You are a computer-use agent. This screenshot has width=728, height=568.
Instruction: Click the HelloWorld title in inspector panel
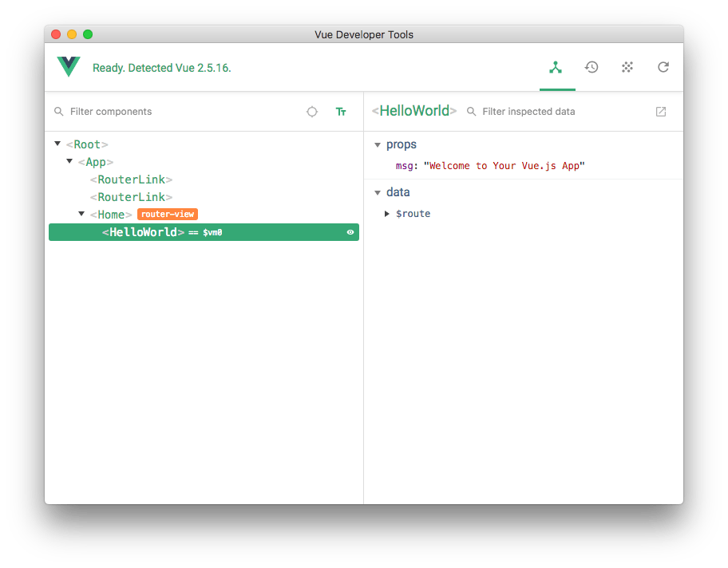click(x=413, y=111)
